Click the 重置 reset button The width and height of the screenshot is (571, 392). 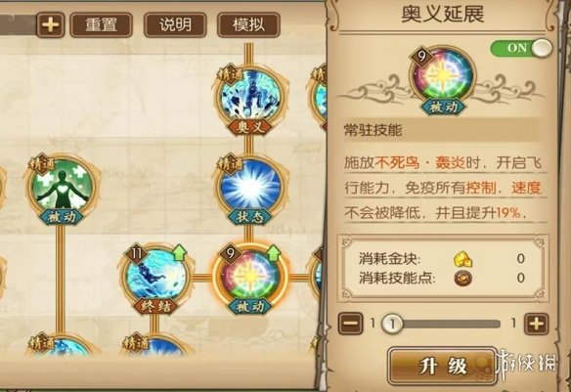(x=101, y=24)
